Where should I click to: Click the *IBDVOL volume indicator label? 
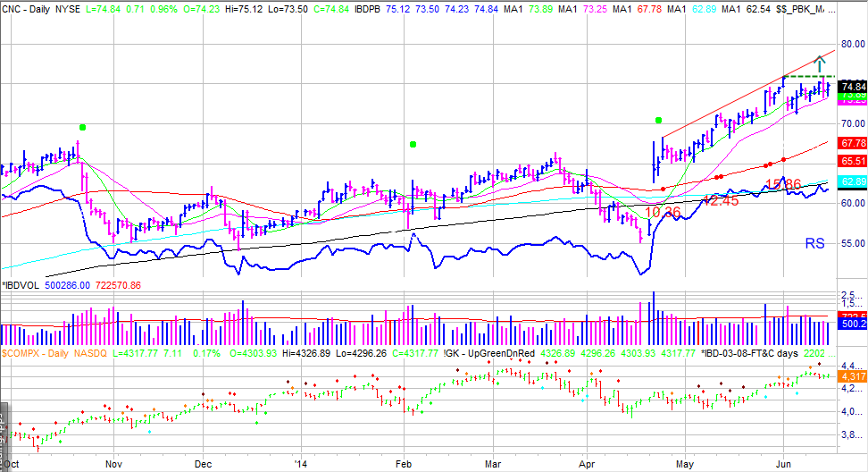(21, 285)
